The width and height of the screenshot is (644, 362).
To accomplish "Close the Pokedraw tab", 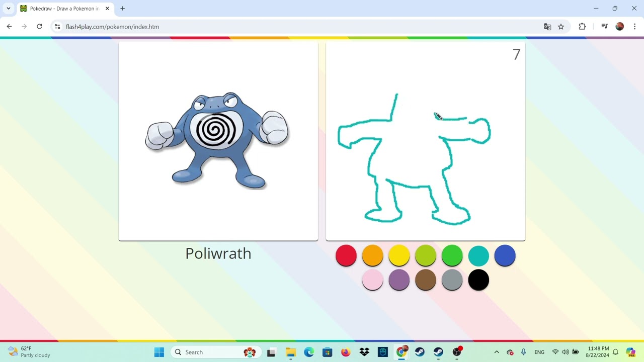I will (x=107, y=9).
